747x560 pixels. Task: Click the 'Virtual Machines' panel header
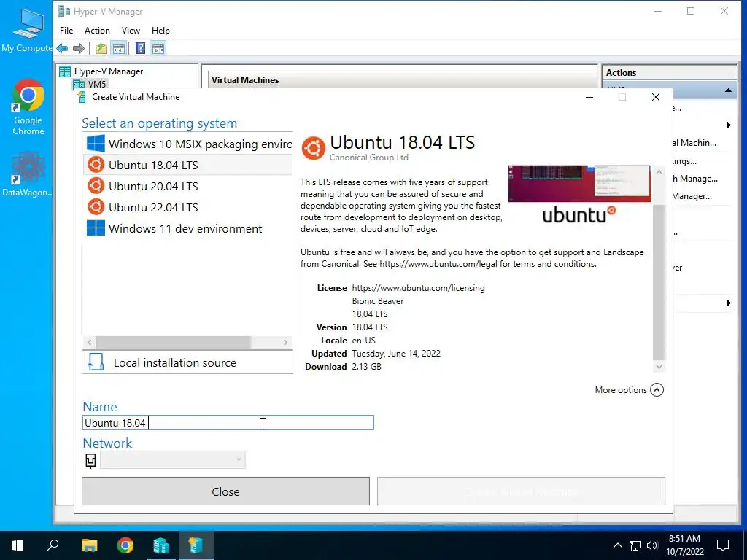pos(245,80)
